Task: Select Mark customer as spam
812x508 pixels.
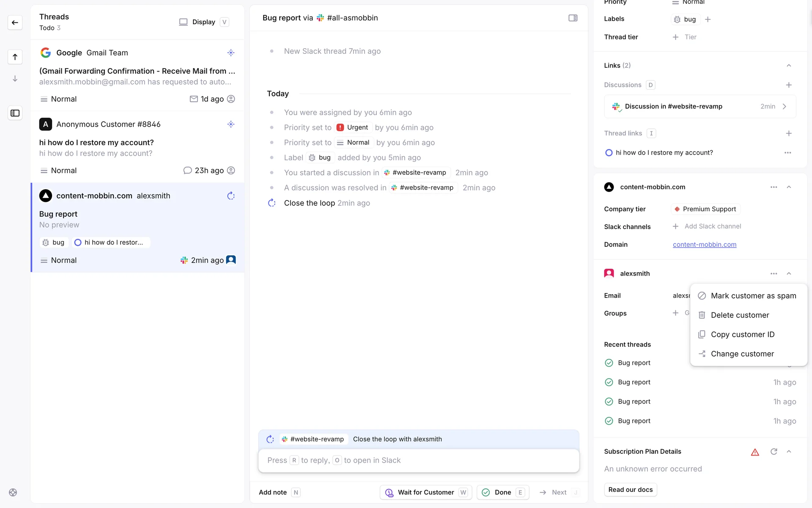Action: coord(753,296)
